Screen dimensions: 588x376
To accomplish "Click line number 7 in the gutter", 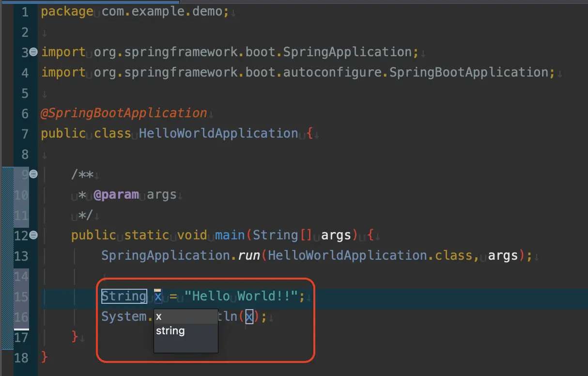I will click(25, 133).
